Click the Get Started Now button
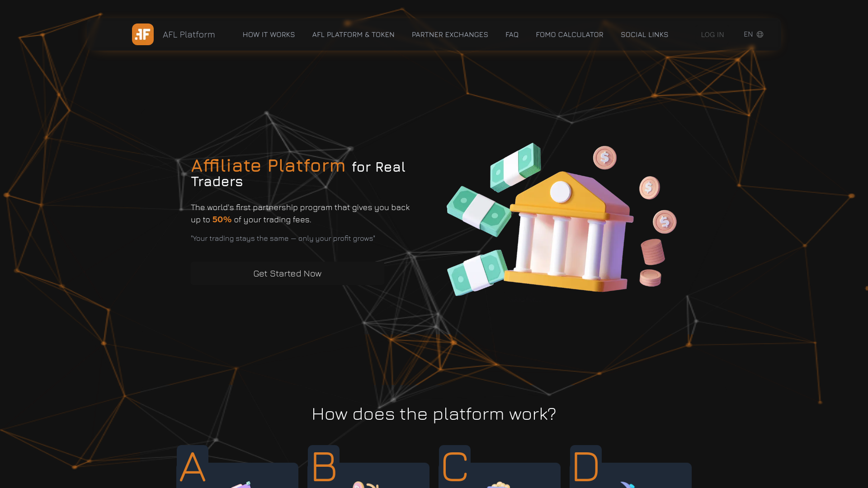The width and height of the screenshot is (868, 488). coord(288,273)
